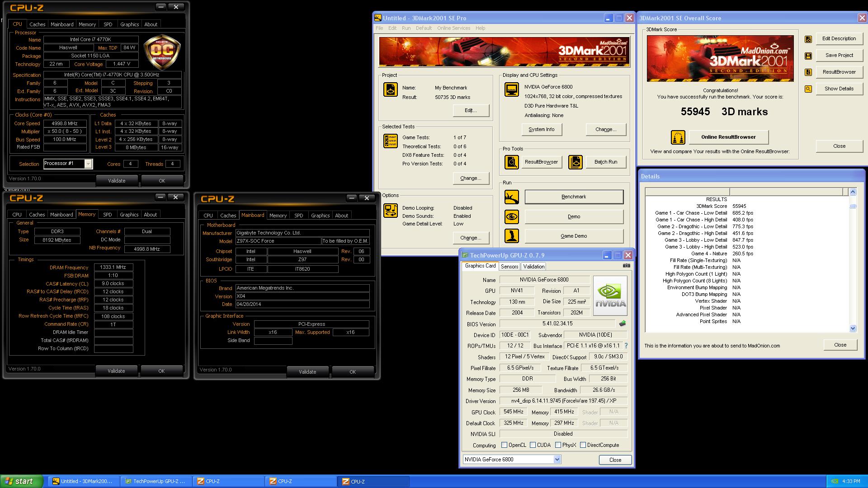The image size is (868, 488).
Task: Toggle the DirectCompute checkbox
Action: click(583, 445)
